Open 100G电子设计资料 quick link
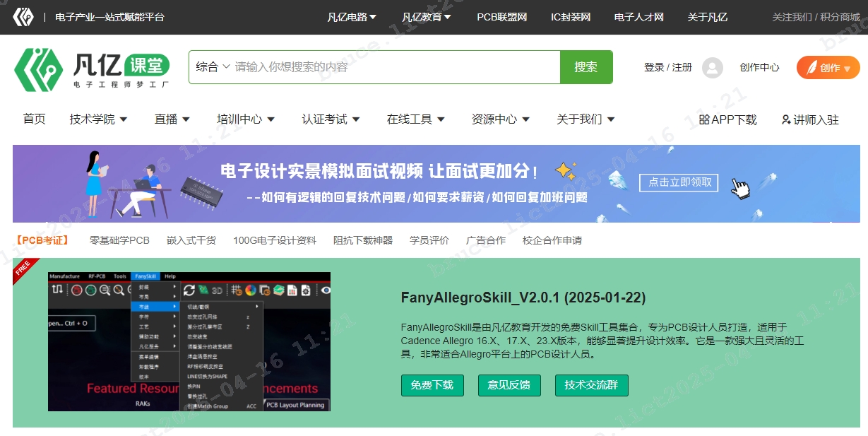Viewport: 868px width, 436px height. point(275,240)
